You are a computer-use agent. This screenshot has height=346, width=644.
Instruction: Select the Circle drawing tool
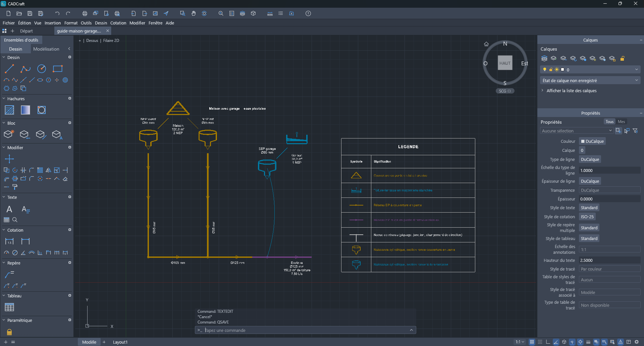click(41, 69)
